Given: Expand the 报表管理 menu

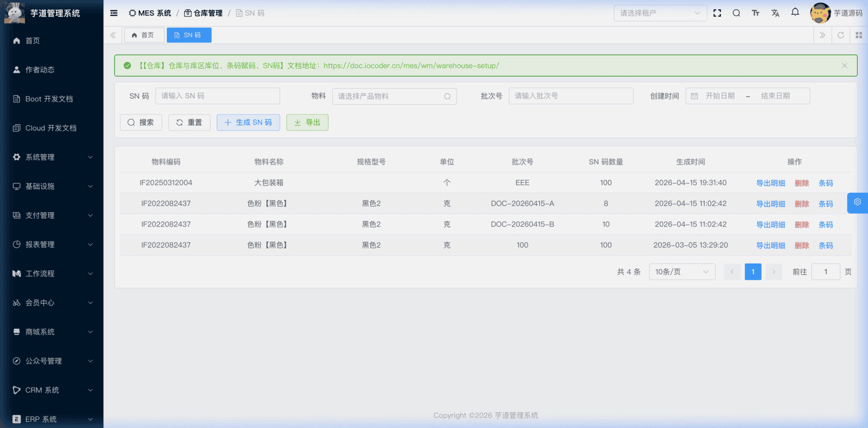Looking at the screenshot, I should (52, 244).
